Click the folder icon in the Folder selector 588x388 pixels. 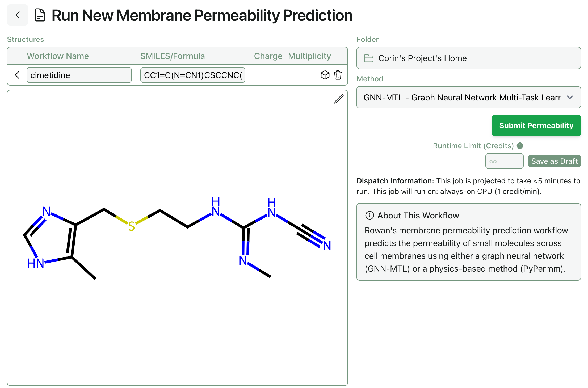click(369, 58)
